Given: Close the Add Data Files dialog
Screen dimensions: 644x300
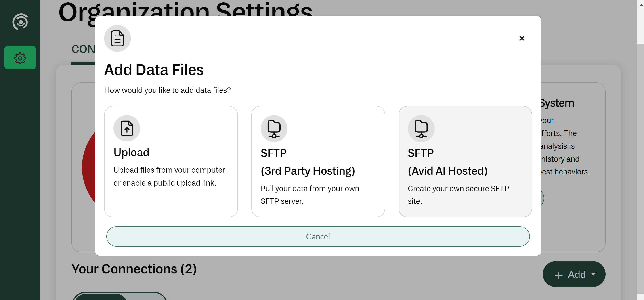Looking at the screenshot, I should point(522,38).
